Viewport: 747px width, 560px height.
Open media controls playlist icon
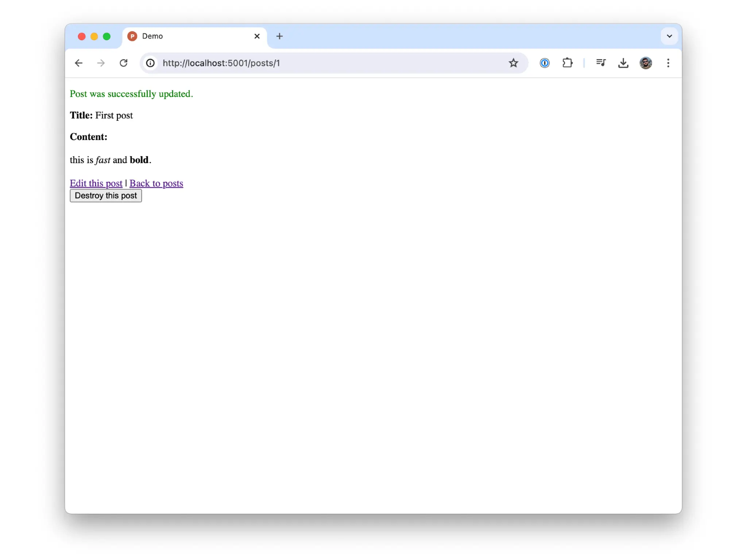[x=601, y=63]
